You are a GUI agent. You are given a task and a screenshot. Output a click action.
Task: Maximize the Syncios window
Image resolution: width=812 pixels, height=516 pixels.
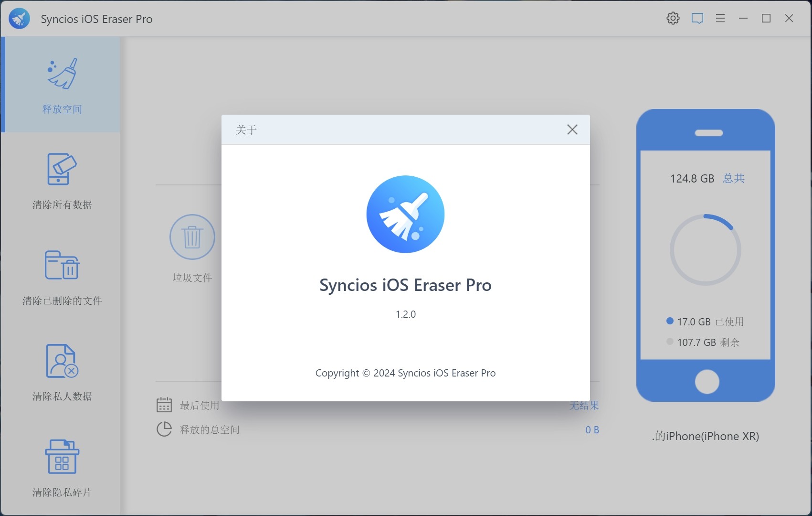766,18
